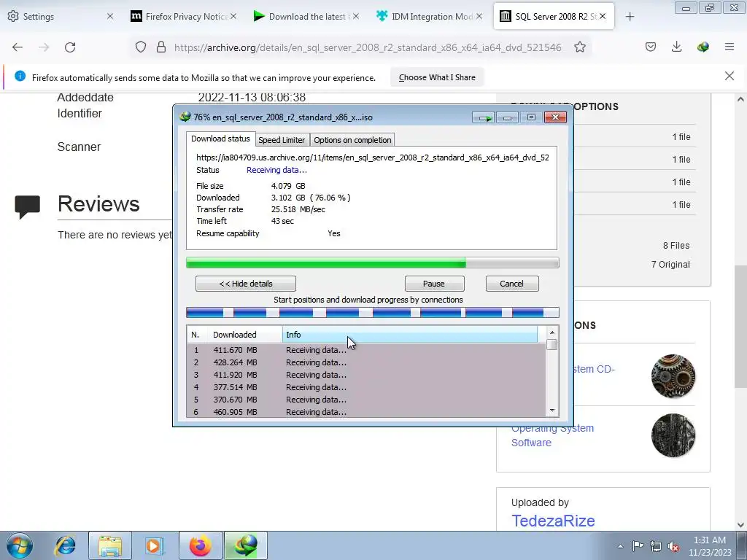
Task: Switch to Download the latest tab
Action: pos(306,16)
